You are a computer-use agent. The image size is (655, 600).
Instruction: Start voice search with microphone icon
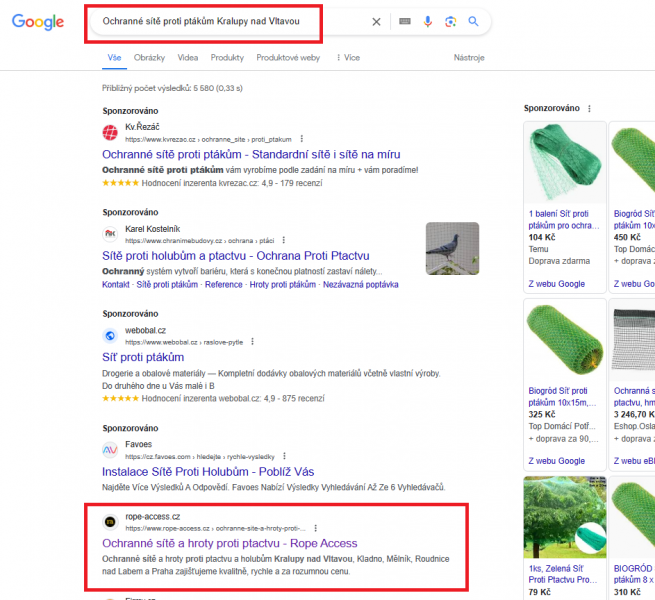(x=427, y=22)
